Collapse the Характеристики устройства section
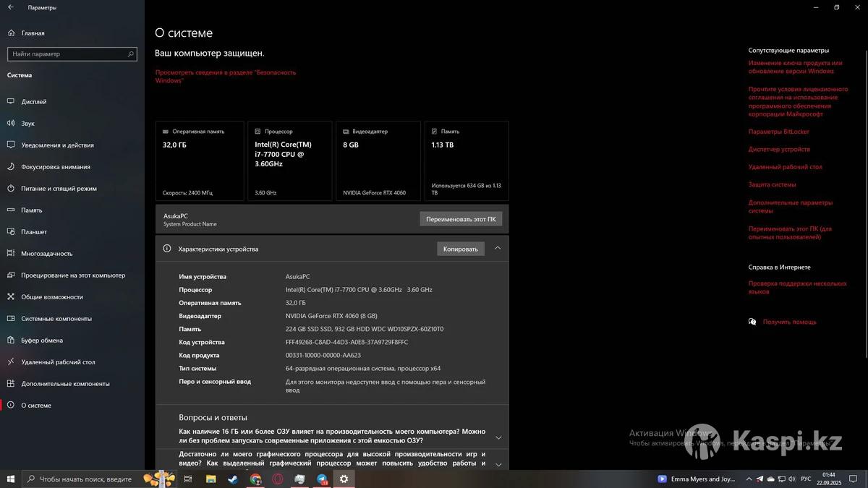868x488 pixels. point(498,248)
